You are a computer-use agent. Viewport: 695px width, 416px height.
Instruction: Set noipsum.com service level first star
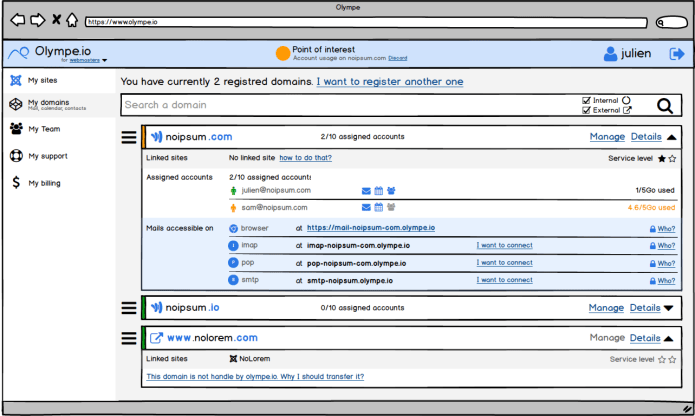pyautogui.click(x=662, y=159)
